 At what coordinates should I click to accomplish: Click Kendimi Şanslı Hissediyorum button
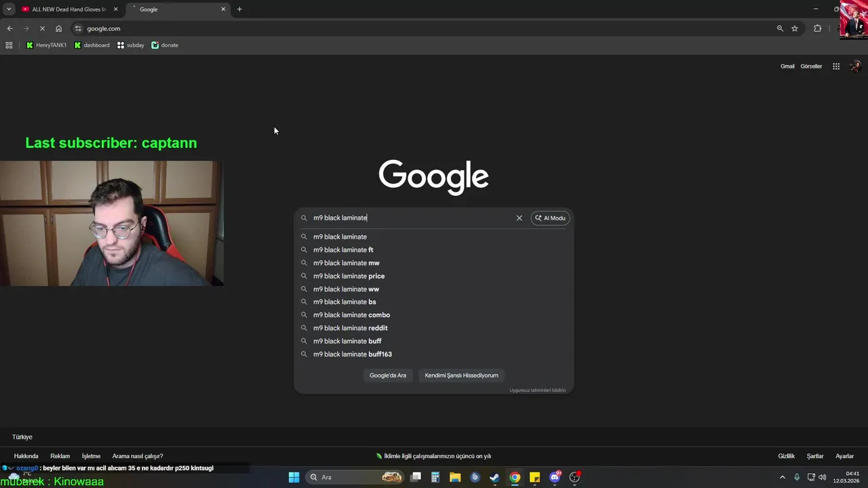pos(461,375)
